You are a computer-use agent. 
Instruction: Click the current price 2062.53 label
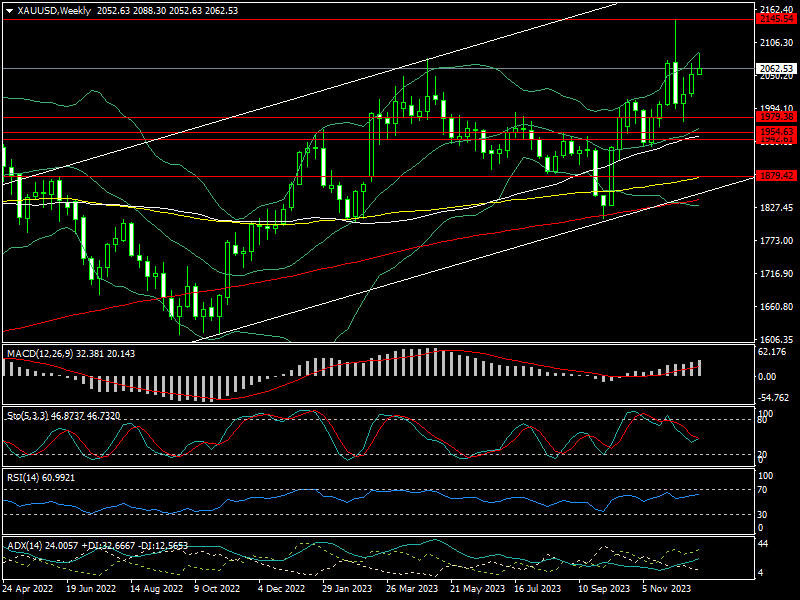776,69
